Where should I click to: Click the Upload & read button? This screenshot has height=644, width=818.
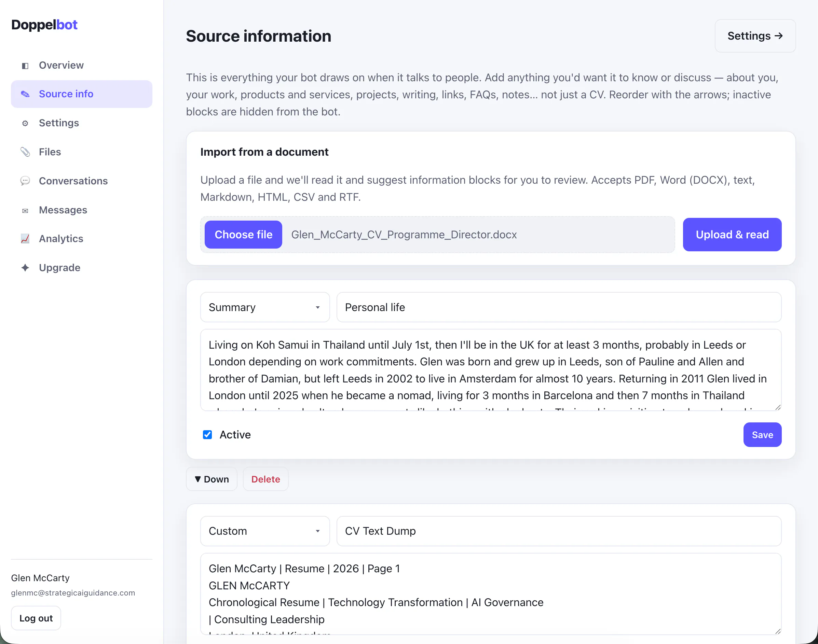click(732, 235)
